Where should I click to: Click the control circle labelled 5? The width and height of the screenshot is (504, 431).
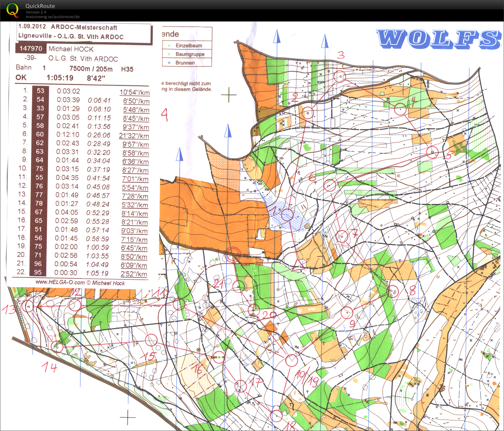click(x=433, y=152)
